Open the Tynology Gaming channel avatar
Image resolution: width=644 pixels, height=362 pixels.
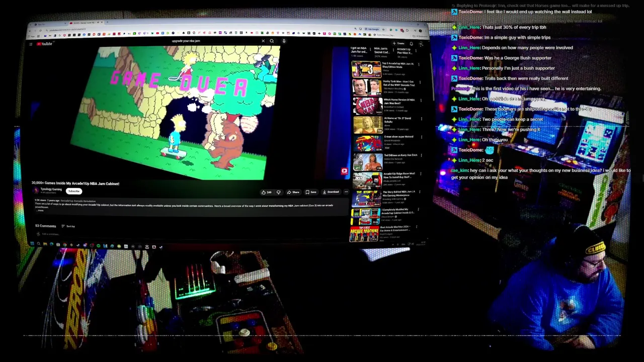click(36, 191)
